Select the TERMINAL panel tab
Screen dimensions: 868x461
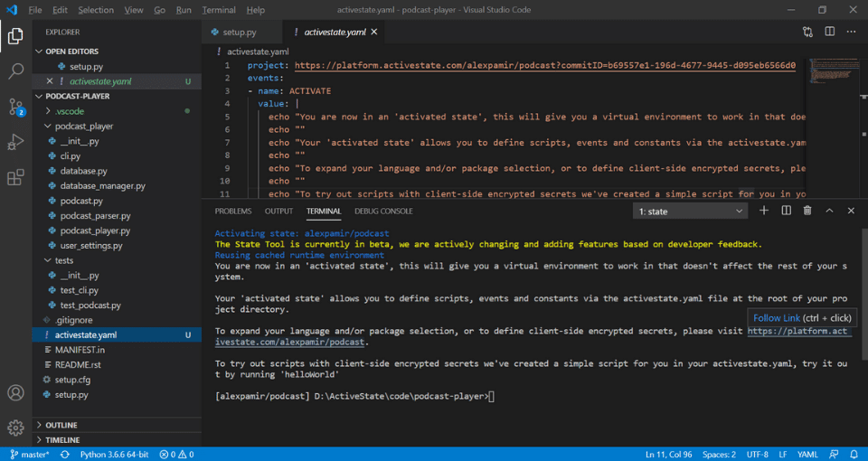point(324,212)
